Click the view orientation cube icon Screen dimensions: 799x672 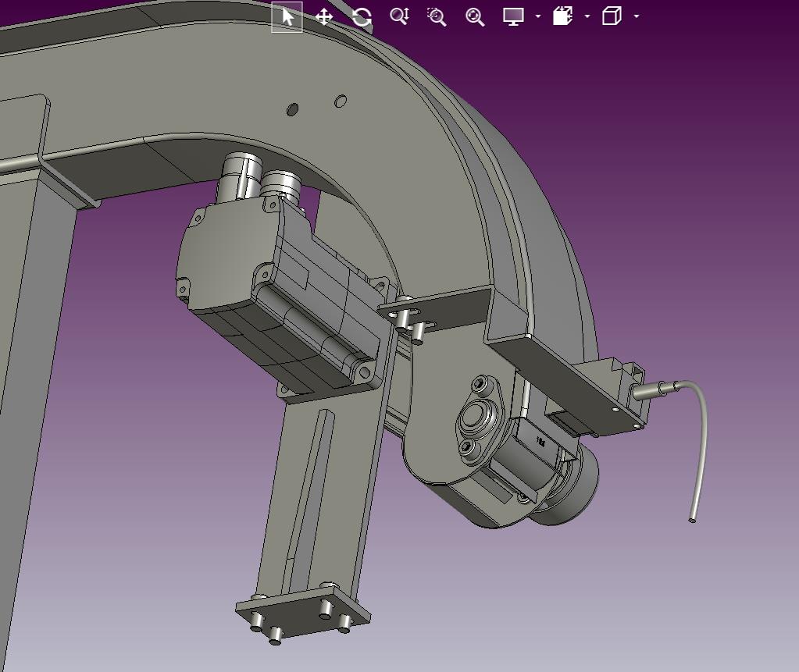click(612, 16)
